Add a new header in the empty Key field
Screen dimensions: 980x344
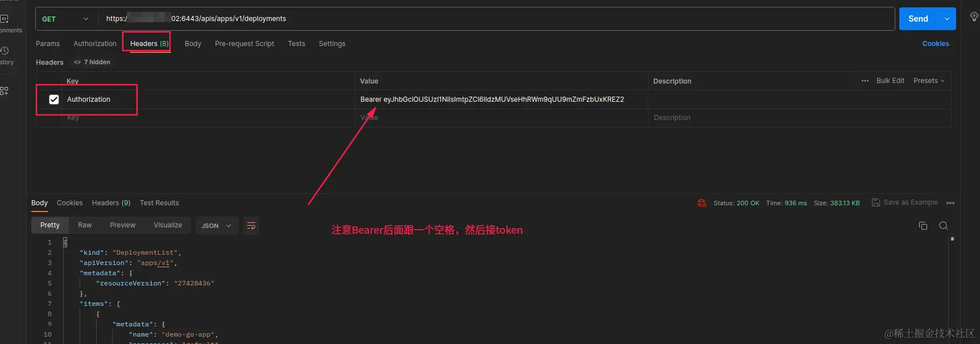tap(208, 118)
